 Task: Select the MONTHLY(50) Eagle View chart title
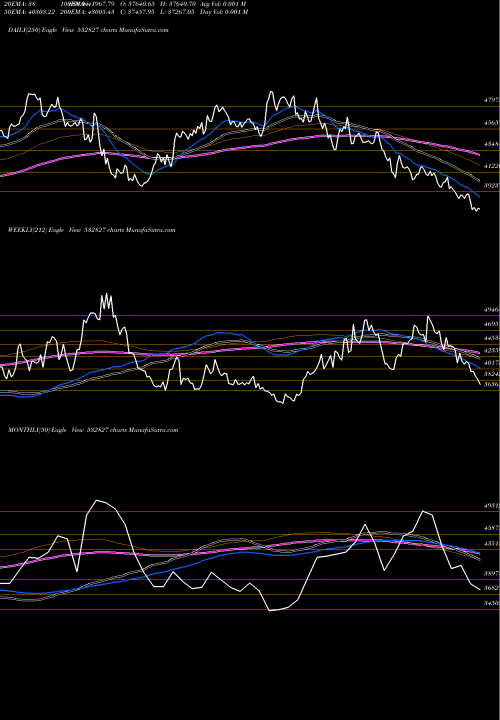tap(93, 430)
